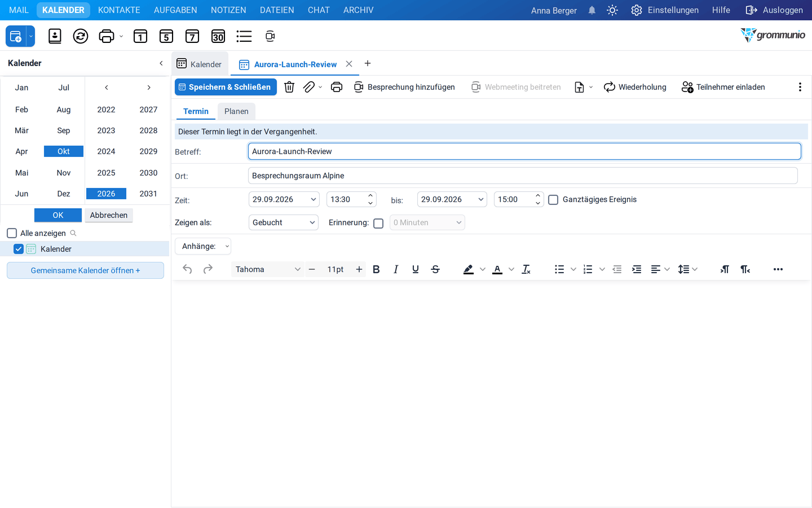This screenshot has width=812, height=508.
Task: Delete the appointment with trash icon
Action: [x=289, y=87]
